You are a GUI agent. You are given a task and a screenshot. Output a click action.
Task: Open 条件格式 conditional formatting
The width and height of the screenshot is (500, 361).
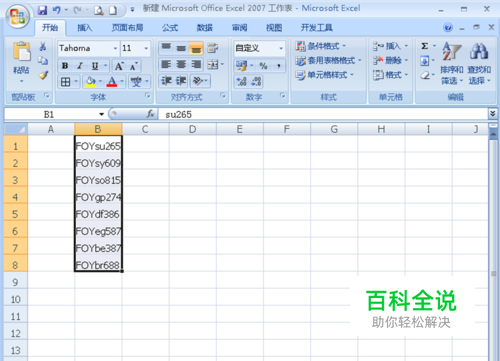tap(321, 46)
